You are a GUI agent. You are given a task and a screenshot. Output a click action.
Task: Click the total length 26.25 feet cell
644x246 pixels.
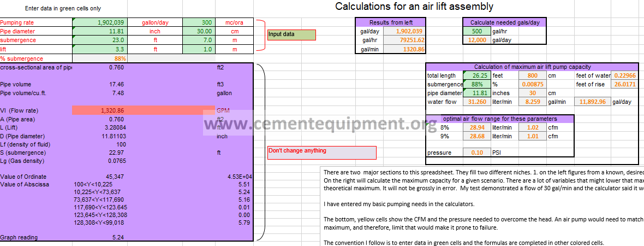476,75
